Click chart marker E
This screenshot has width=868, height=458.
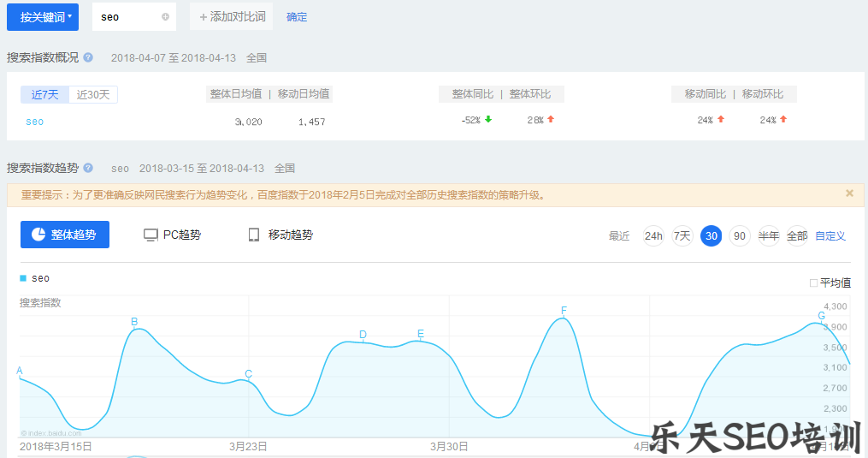(x=421, y=334)
